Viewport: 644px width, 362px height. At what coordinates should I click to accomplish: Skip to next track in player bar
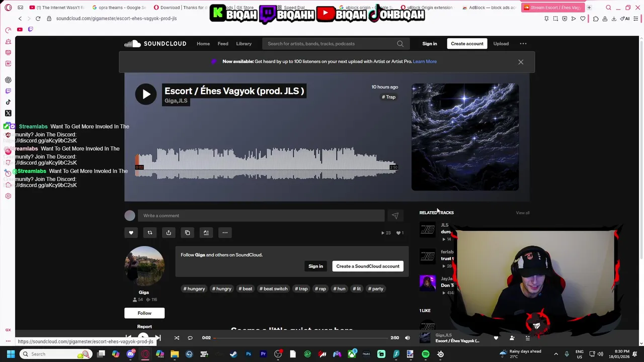point(157,338)
